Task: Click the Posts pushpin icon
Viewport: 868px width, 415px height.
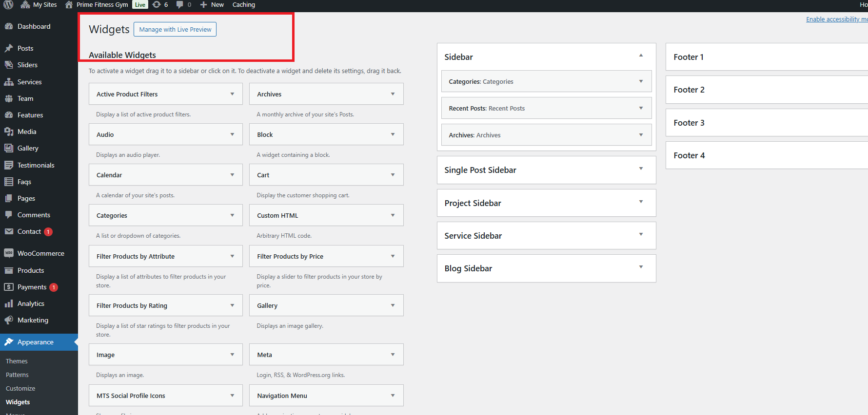Action: click(9, 48)
